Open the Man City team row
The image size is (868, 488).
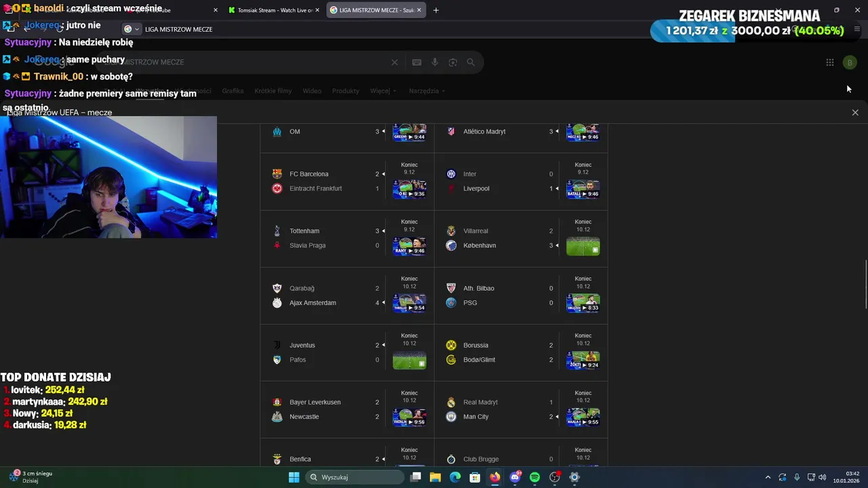(500, 417)
